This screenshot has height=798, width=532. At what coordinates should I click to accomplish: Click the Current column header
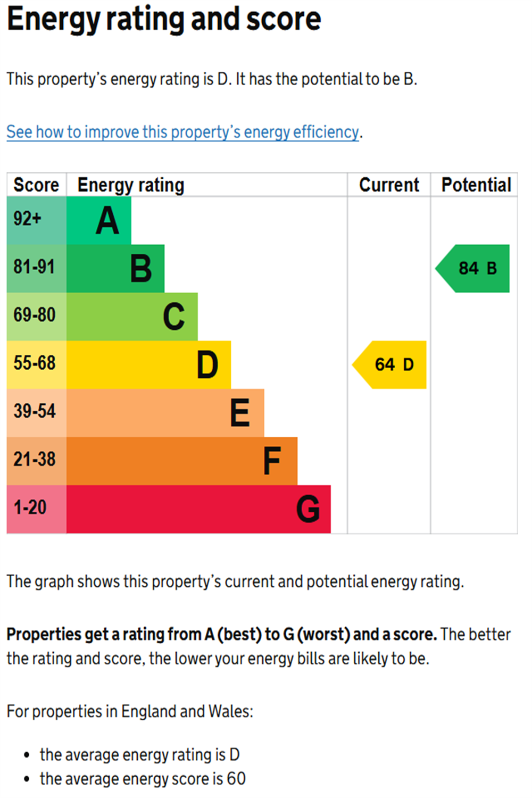[389, 185]
